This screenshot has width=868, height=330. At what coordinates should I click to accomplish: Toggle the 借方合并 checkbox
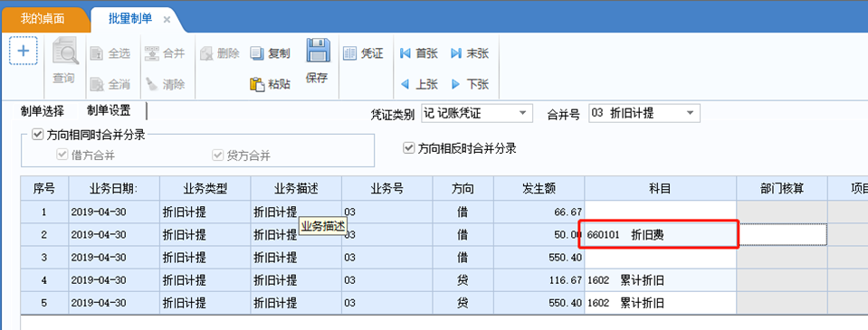62,156
